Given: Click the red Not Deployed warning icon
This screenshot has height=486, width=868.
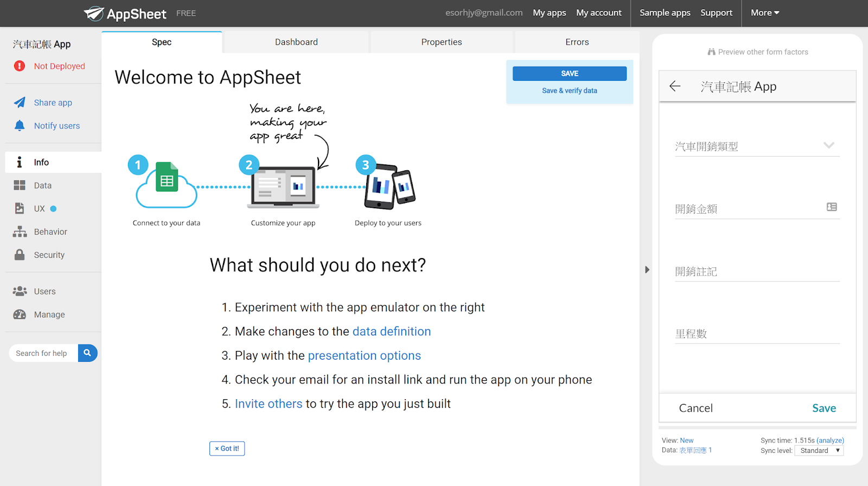Looking at the screenshot, I should coord(20,66).
